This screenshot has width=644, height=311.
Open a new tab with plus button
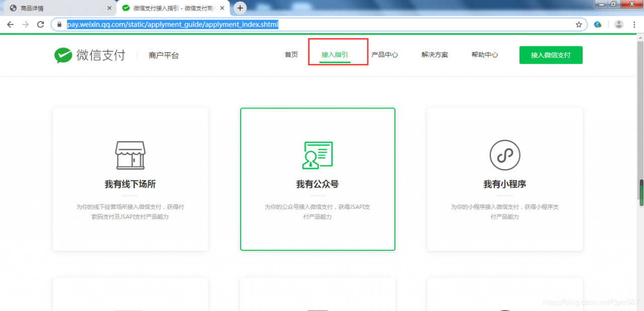pyautogui.click(x=240, y=8)
